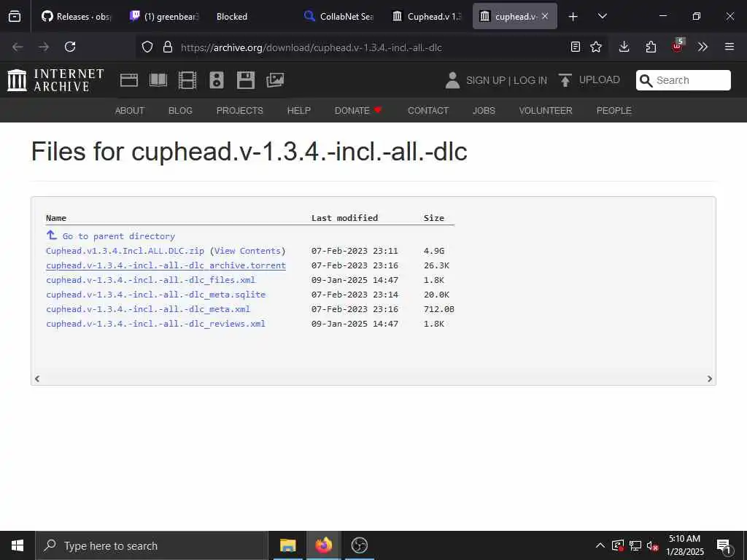Open the Firefox application menu
The height and width of the screenshot is (560, 747).
pyautogui.click(x=729, y=47)
